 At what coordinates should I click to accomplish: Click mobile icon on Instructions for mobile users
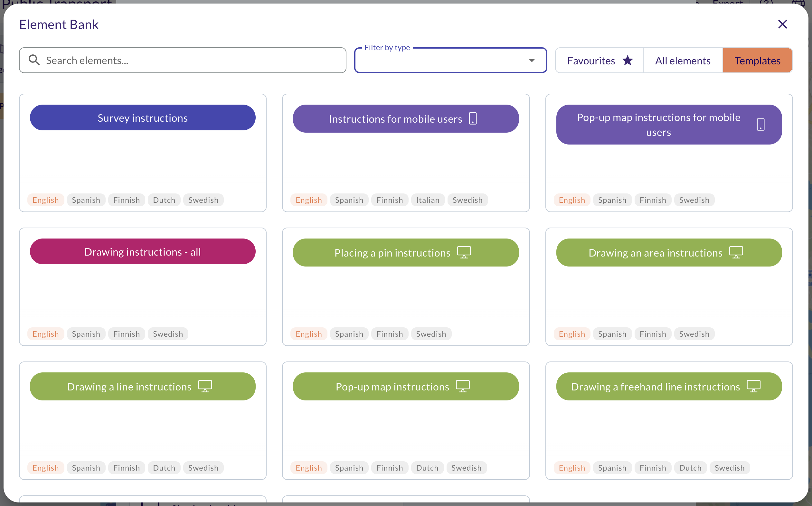[x=473, y=118]
